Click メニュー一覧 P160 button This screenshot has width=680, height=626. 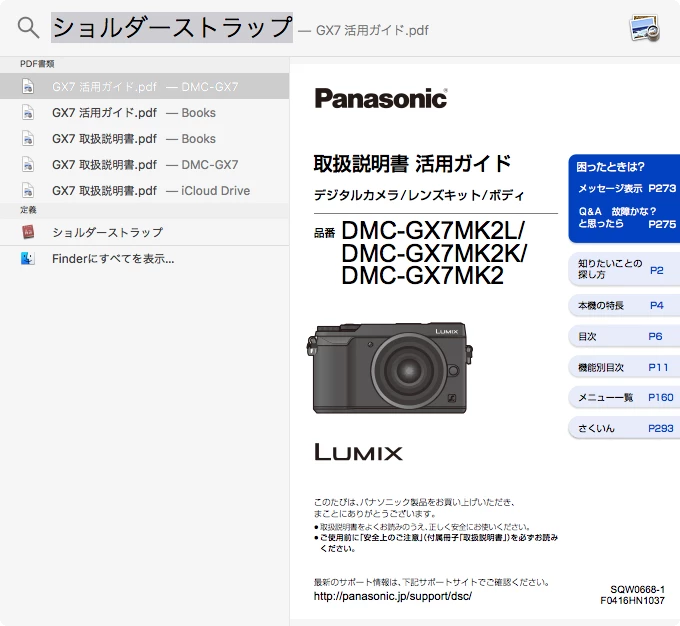(x=624, y=397)
